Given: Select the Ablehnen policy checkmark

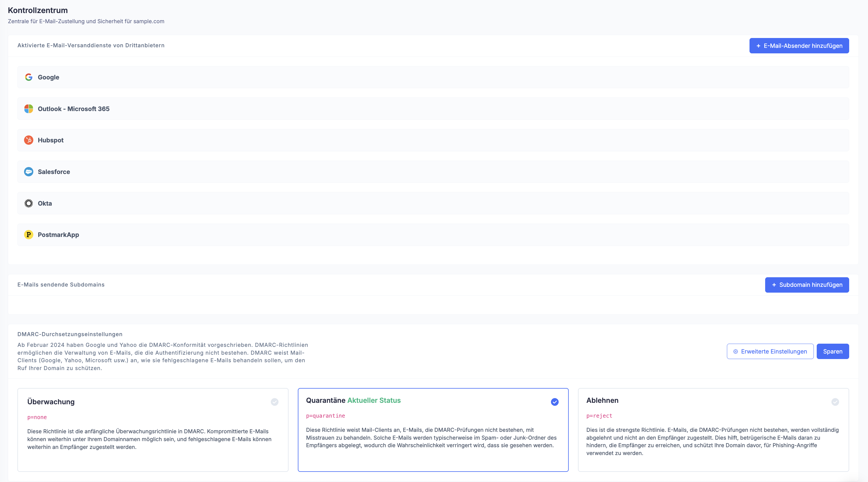Looking at the screenshot, I should pyautogui.click(x=835, y=402).
